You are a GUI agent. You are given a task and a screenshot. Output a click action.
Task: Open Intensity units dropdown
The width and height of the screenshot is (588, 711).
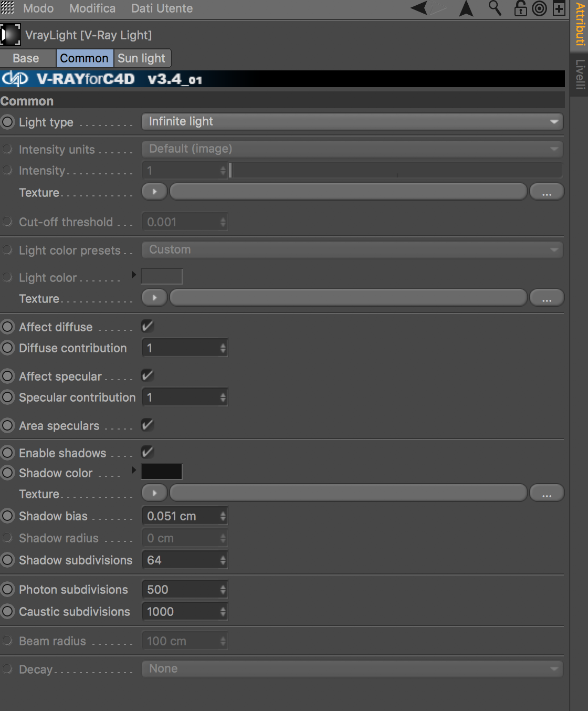point(352,149)
